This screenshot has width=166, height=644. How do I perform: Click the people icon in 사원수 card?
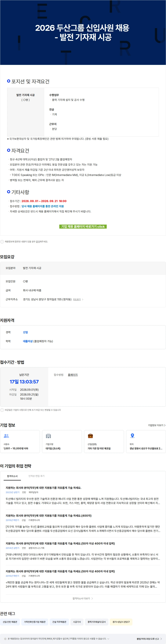(x=7, y=436)
